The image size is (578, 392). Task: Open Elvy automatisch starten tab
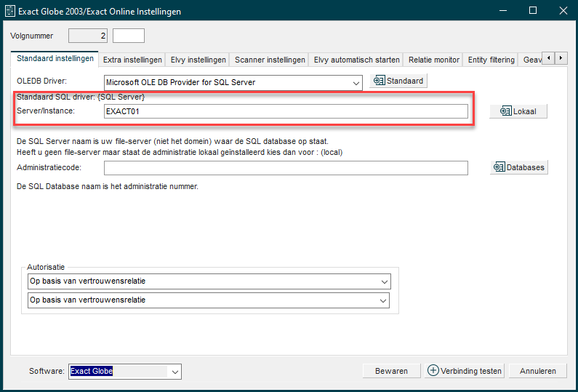(x=356, y=60)
